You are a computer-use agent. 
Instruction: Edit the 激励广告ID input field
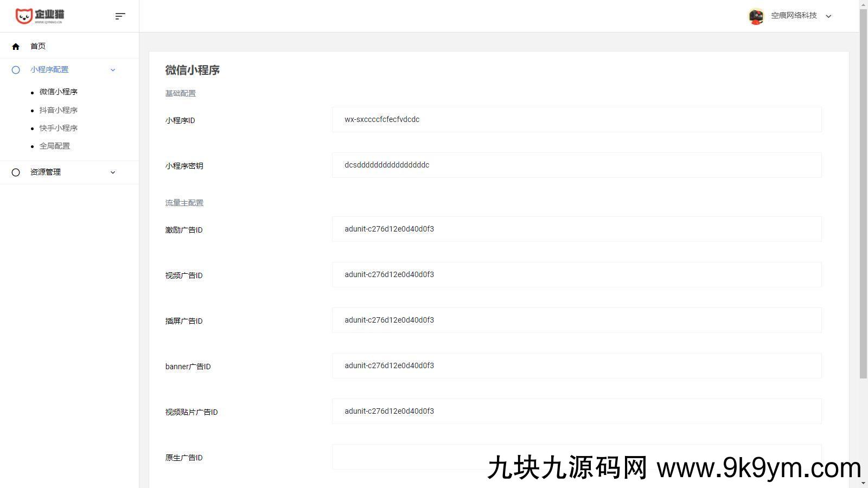576,229
